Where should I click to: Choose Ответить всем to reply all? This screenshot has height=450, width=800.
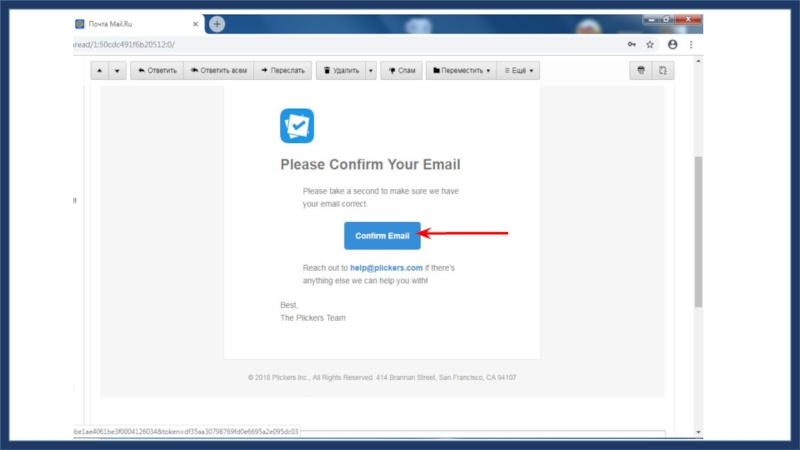pos(219,70)
